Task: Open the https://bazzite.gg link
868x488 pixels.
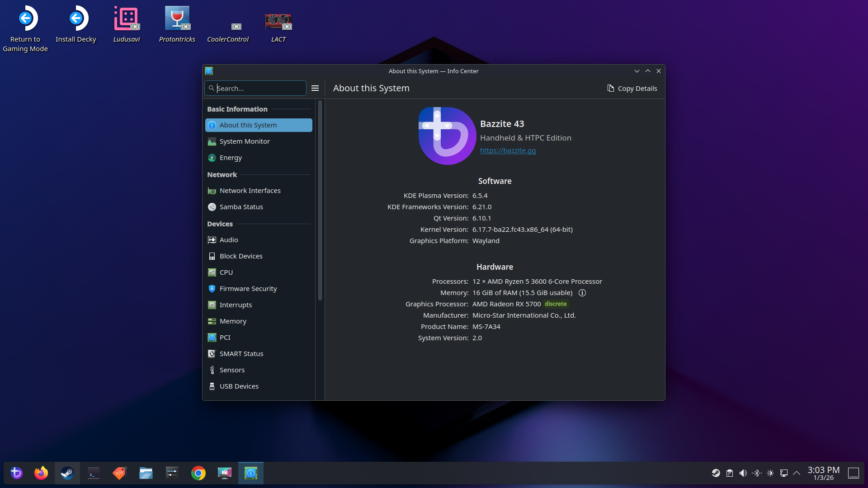Action: point(508,150)
